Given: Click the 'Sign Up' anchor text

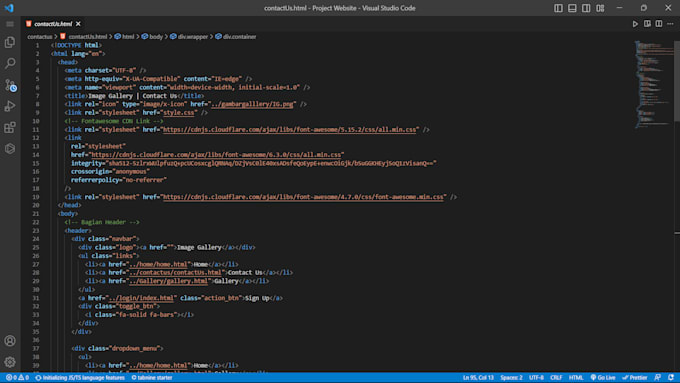Looking at the screenshot, I should pos(257,298).
